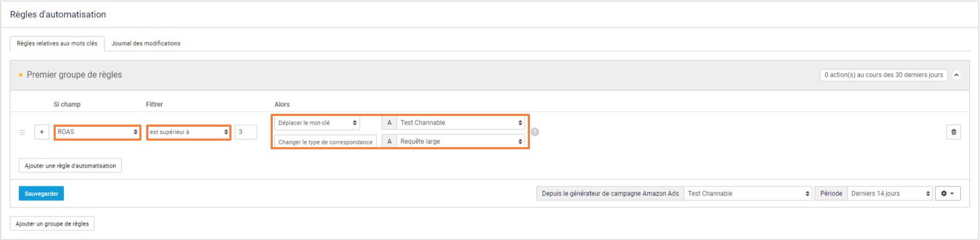Click the 0 action(s) 30 derniers jours badge
The height and width of the screenshot is (240, 980).
click(x=884, y=75)
